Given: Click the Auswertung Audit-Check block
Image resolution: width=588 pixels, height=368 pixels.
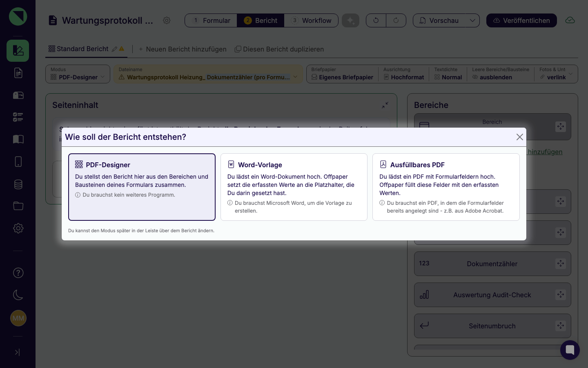Looking at the screenshot, I should tap(492, 295).
